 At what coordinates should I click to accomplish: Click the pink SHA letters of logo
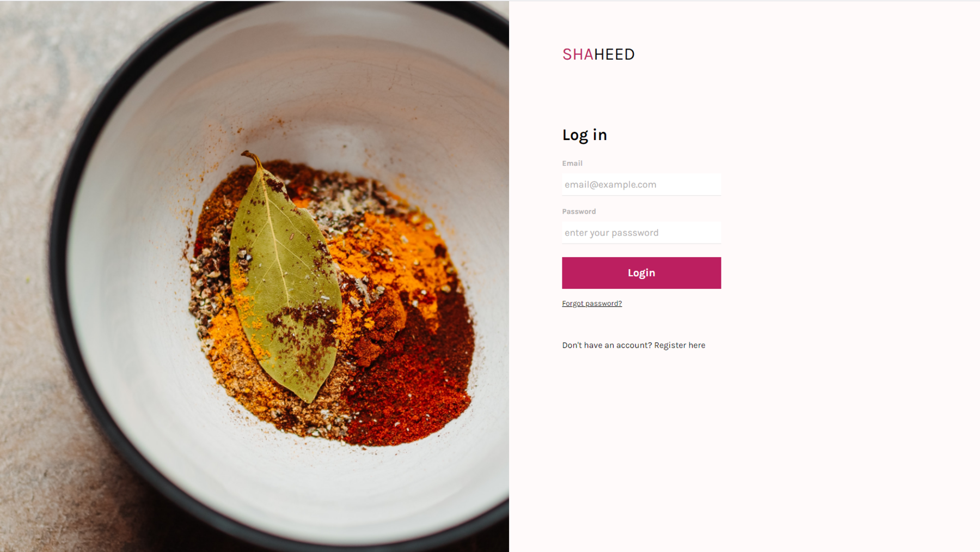click(578, 54)
